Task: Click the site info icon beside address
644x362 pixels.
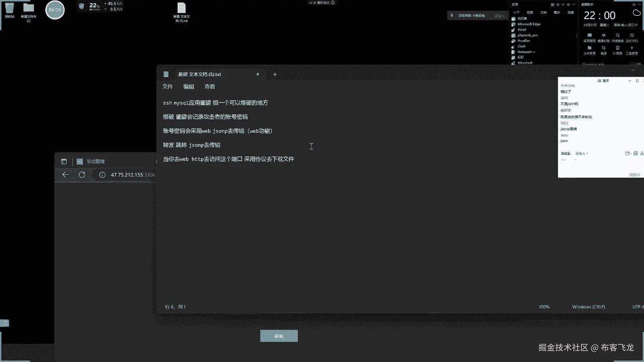Action: click(102, 175)
